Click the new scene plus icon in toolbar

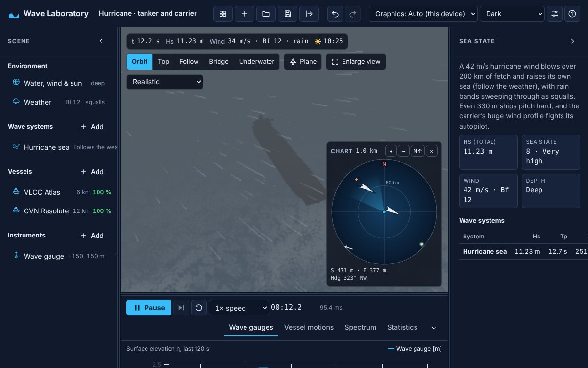(245, 14)
